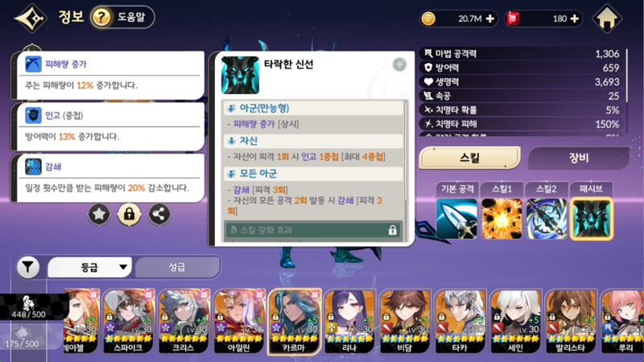Screen dimensions: 644x362
Task: Select the 스킬1 explosion skill icon
Action: 502,218
